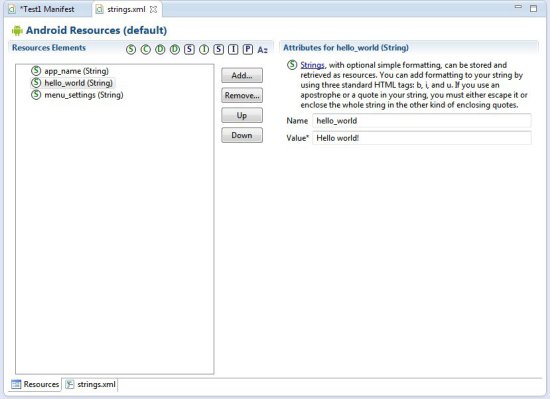Toggle the round green I Item filter icon
This screenshot has height=399, width=550.
204,49
